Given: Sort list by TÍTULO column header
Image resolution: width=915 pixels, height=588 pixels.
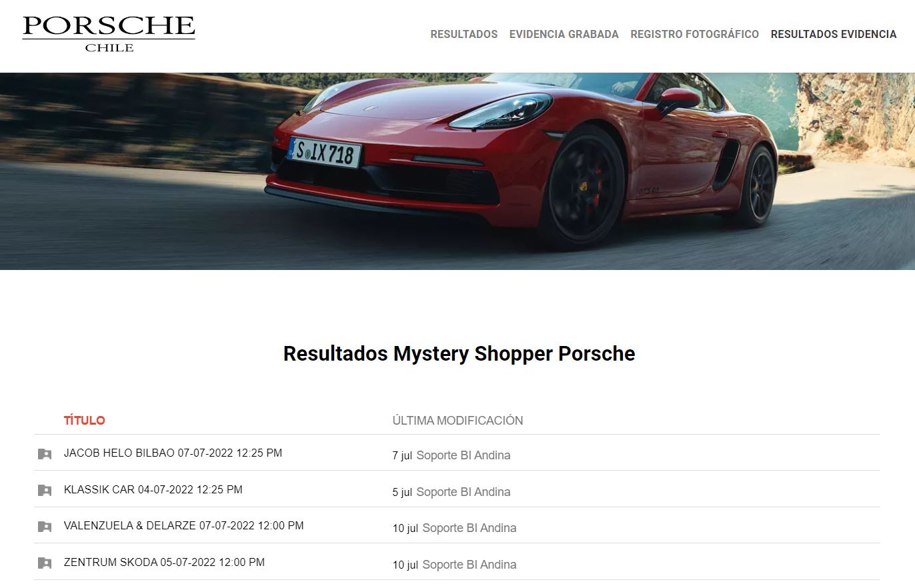Looking at the screenshot, I should click(85, 421).
